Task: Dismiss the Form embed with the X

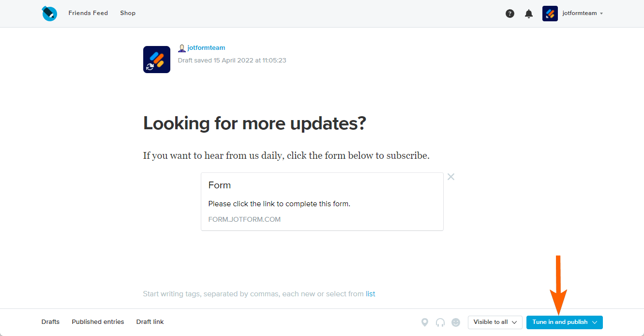Action: pyautogui.click(x=450, y=177)
